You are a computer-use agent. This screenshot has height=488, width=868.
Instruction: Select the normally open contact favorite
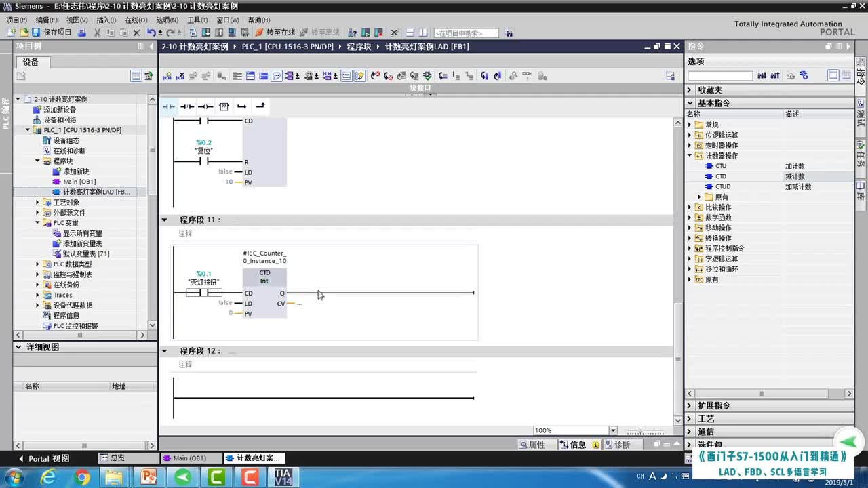pyautogui.click(x=168, y=106)
